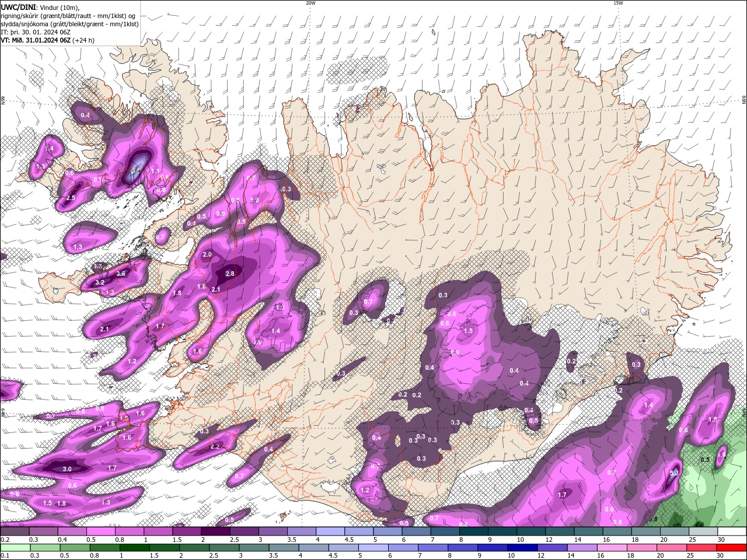Click the light periwinkle snow-scale swatch starting at 4
The image size is (747, 560).
coord(330,531)
